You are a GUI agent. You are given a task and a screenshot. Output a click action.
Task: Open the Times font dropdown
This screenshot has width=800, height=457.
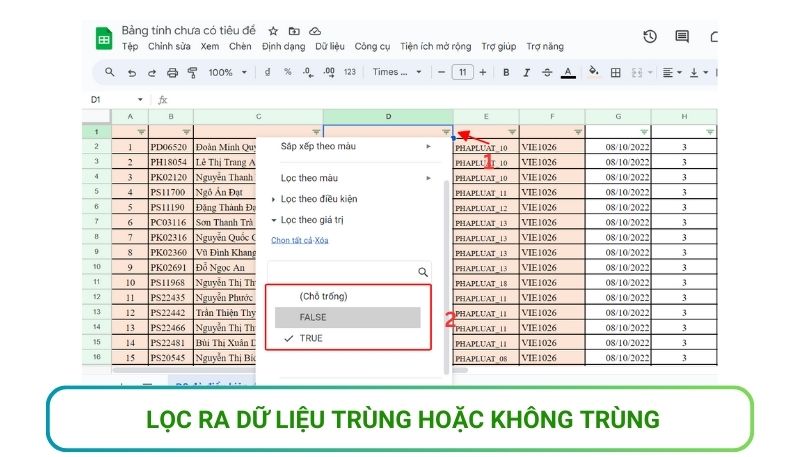point(397,72)
